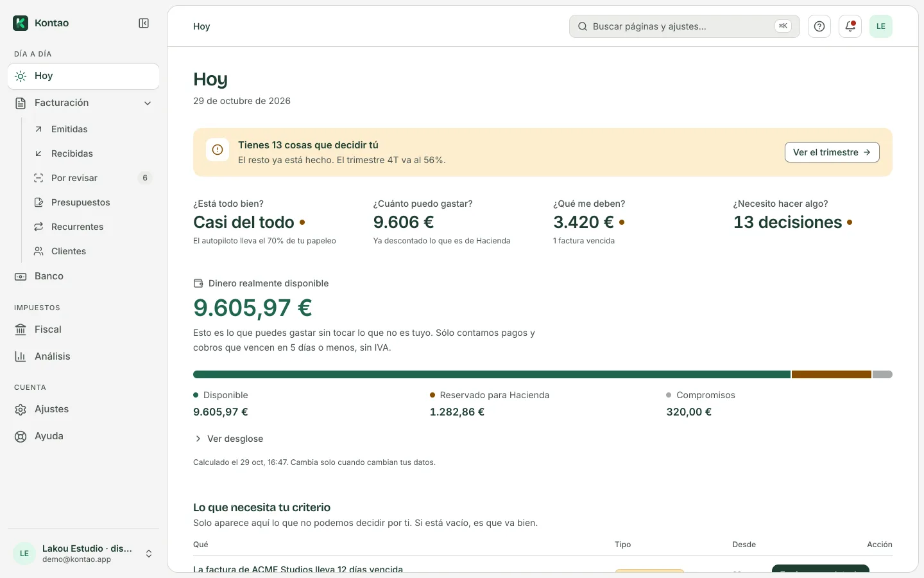Click the brown Reservado para Hacienda segment
Image resolution: width=924 pixels, height=578 pixels.
(x=832, y=374)
